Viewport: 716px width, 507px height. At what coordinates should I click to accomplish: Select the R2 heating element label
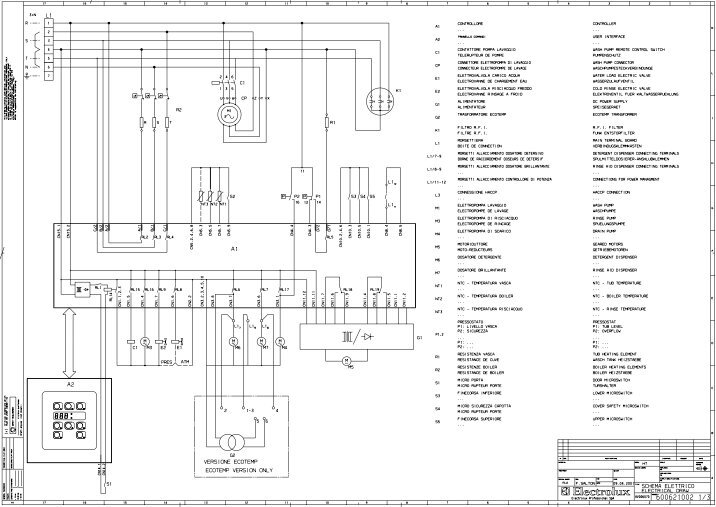[178, 107]
